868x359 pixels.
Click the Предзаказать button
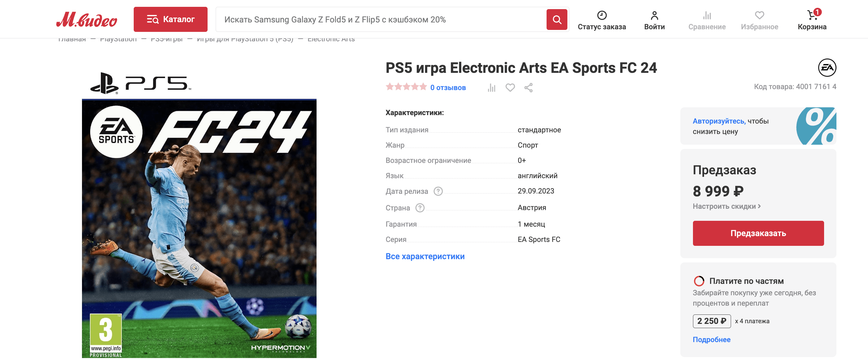coord(758,233)
